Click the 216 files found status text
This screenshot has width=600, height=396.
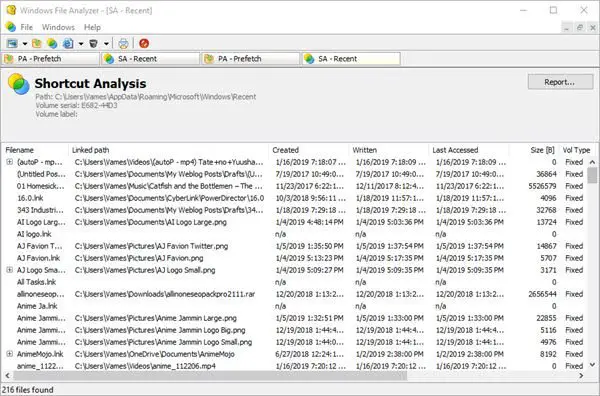[x=28, y=390]
